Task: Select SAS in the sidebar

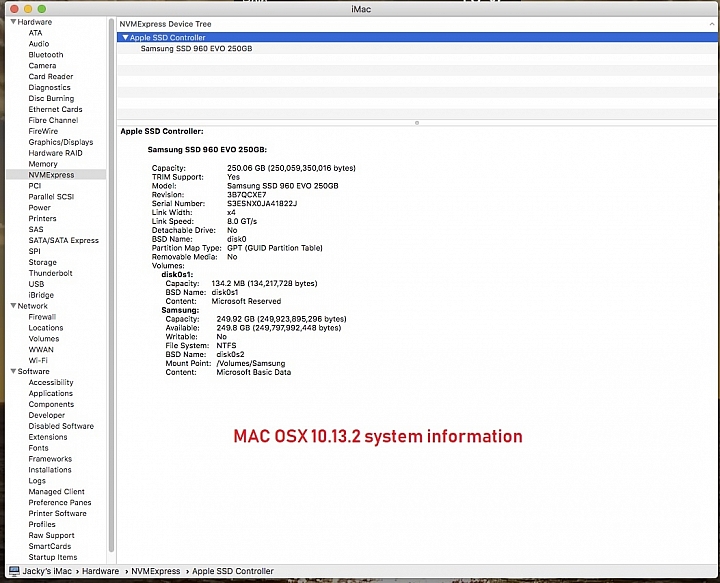Action: coord(36,229)
